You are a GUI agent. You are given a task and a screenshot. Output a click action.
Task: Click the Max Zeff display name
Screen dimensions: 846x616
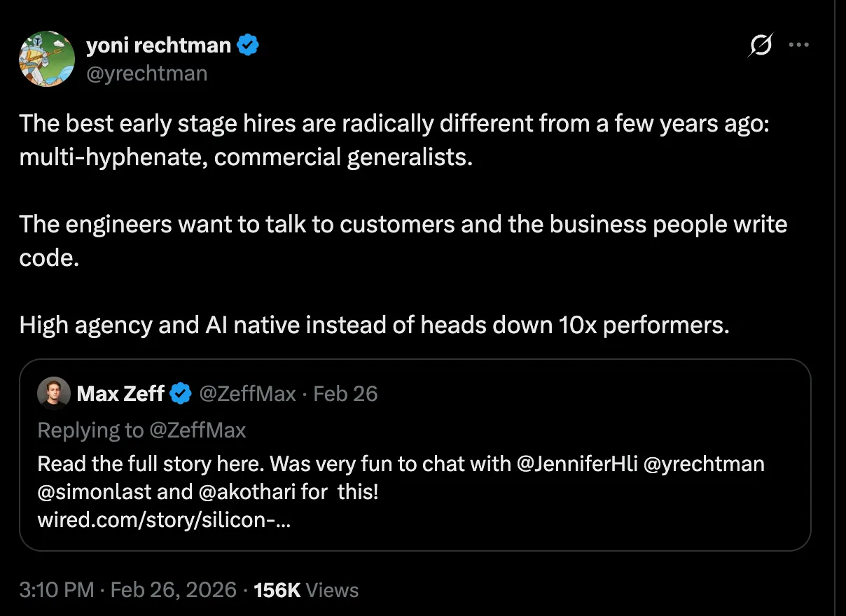[x=120, y=393]
